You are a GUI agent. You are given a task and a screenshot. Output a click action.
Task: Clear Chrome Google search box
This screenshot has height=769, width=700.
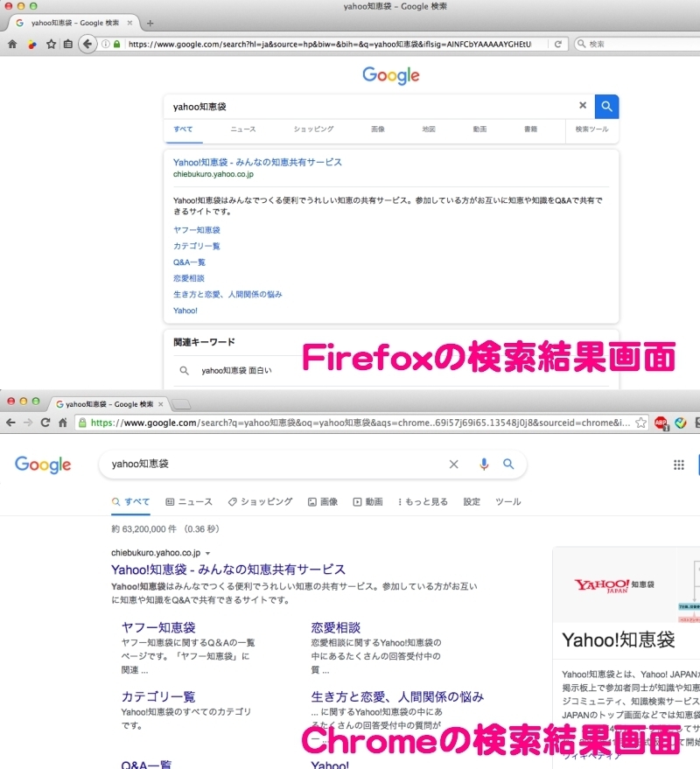pyautogui.click(x=454, y=464)
